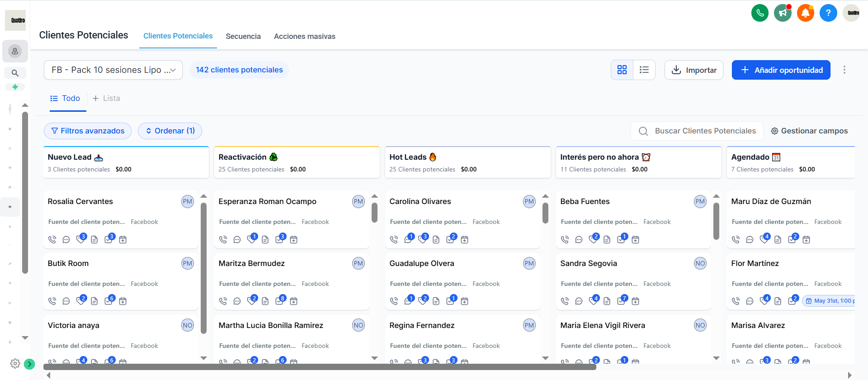Open notes icon on Rosalia Cervantes card
Viewport: 868px width, 380px height.
coord(94,239)
